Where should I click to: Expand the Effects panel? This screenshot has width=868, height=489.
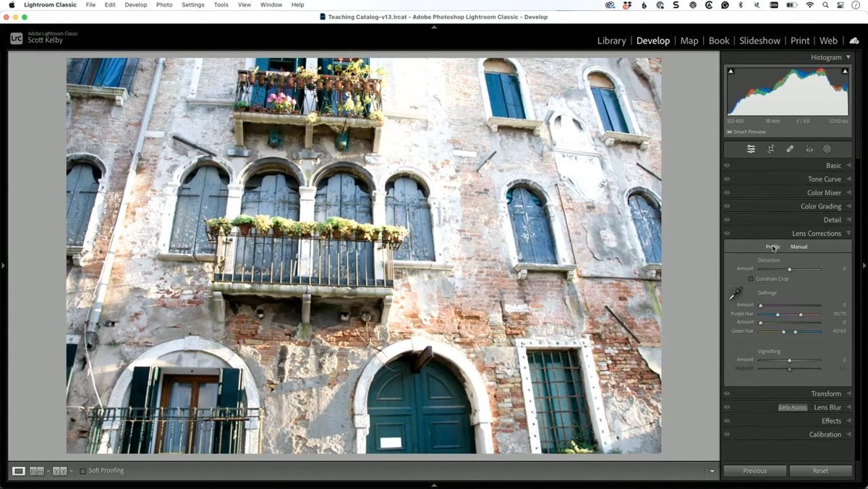click(848, 421)
